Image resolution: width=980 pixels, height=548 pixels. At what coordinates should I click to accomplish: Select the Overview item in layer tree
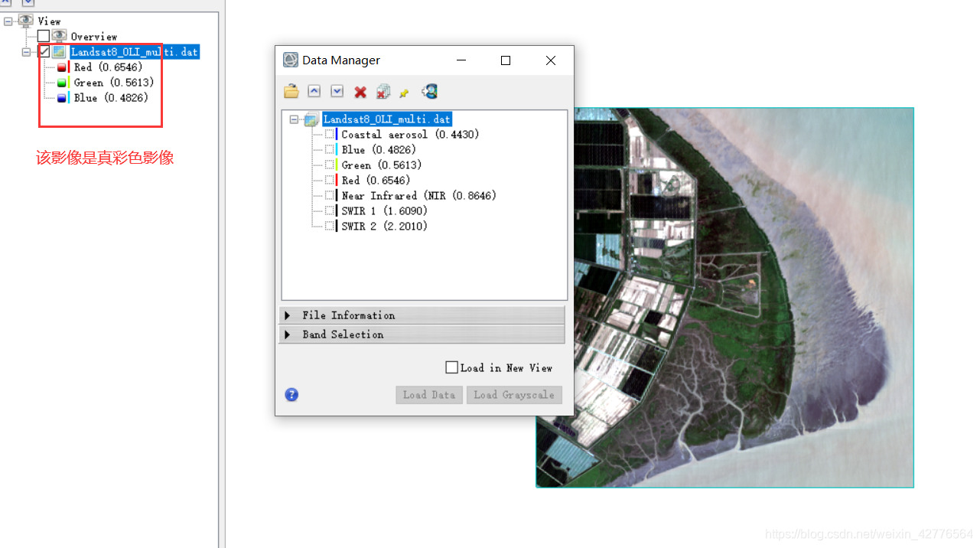pos(94,37)
